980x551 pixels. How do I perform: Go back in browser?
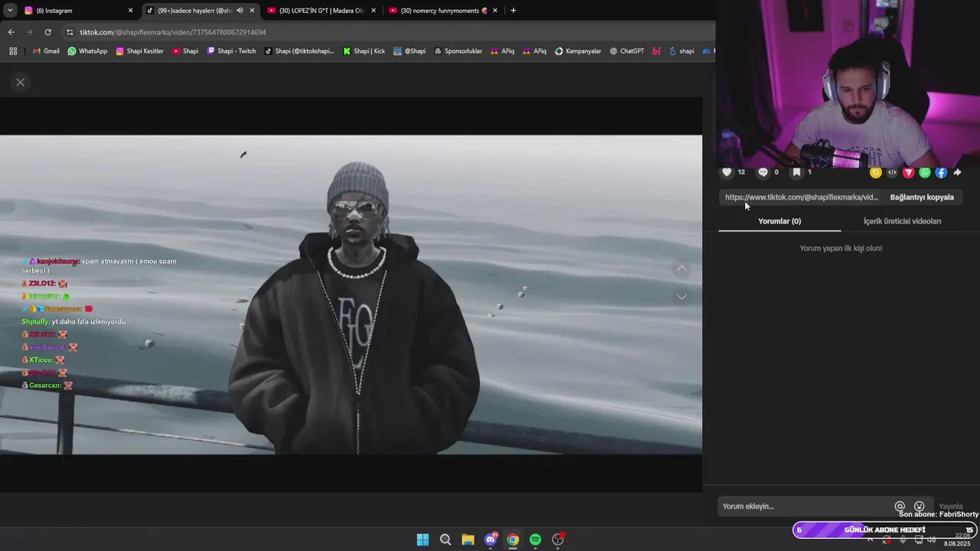tap(11, 32)
